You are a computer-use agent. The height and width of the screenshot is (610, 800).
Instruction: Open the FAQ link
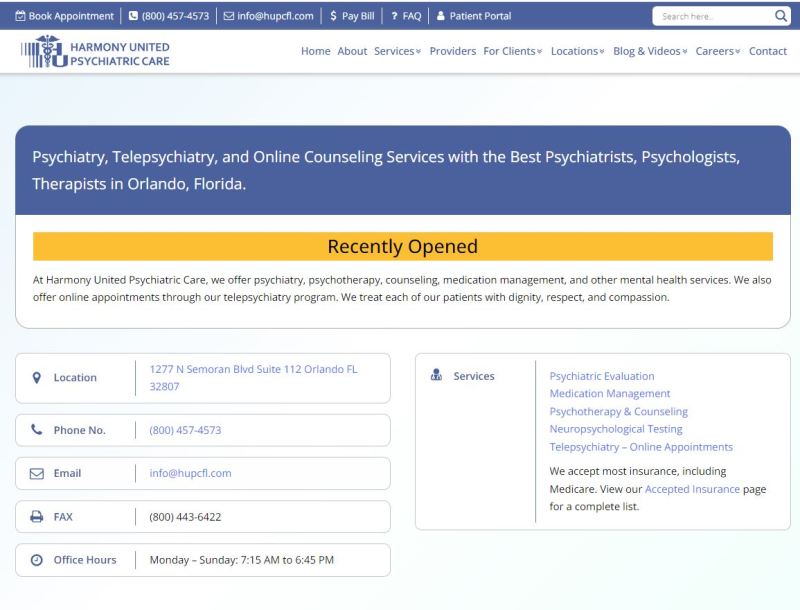(412, 16)
